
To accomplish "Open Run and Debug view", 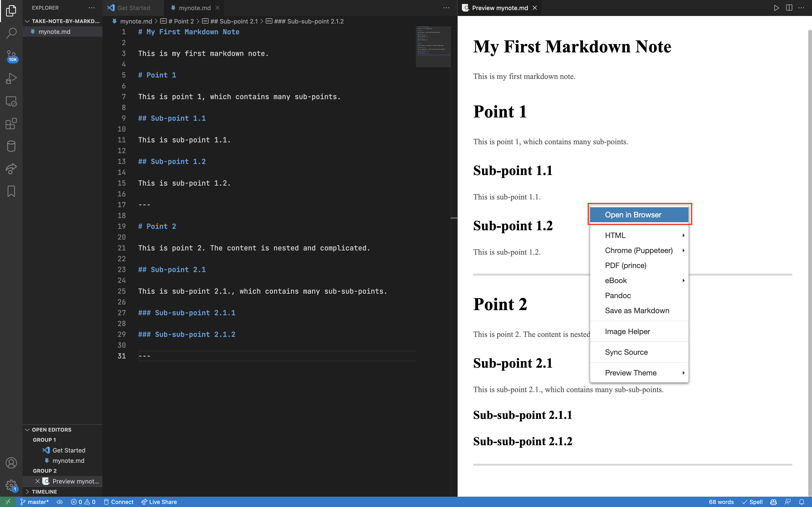I will coord(11,78).
